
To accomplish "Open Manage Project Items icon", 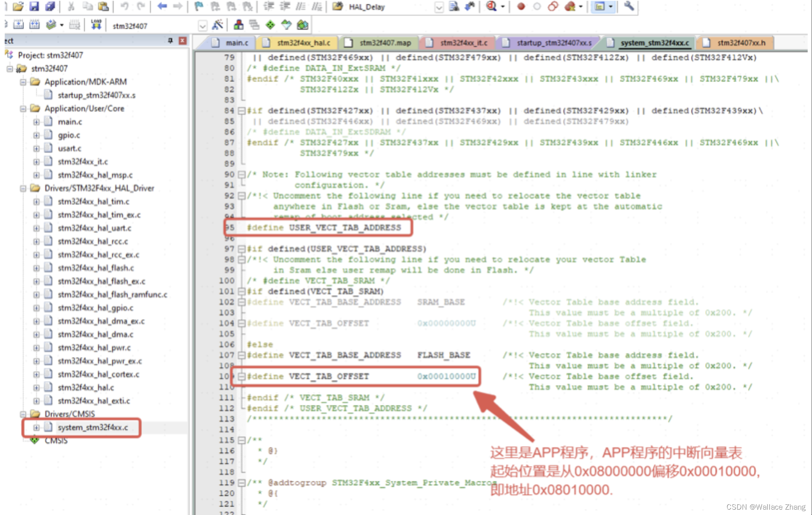I will click(238, 25).
